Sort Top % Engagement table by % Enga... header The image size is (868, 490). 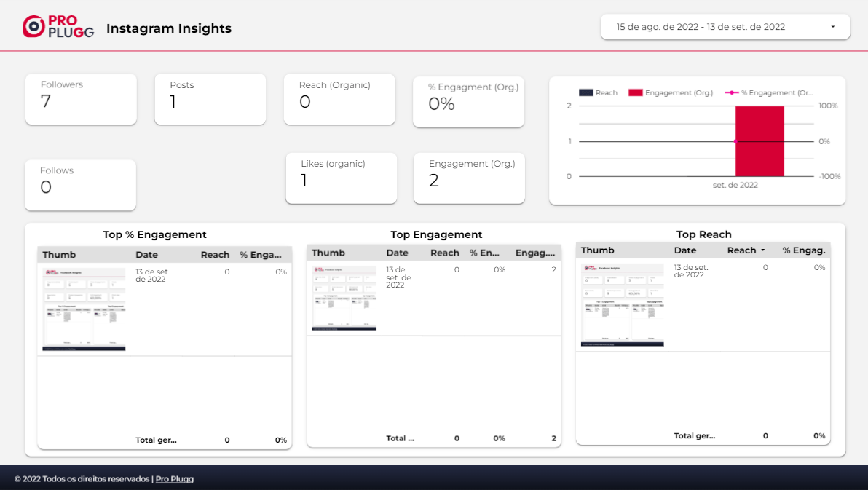[260, 255]
